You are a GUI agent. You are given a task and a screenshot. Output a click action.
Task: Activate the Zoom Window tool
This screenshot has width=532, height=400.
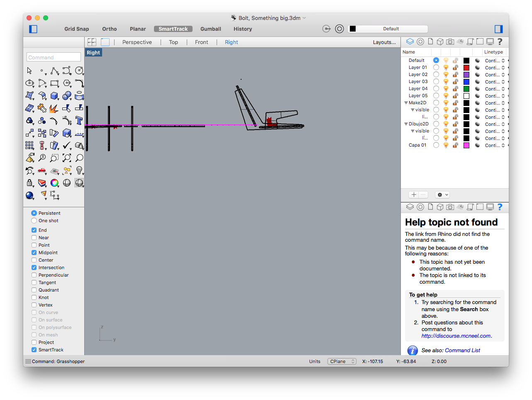point(54,158)
